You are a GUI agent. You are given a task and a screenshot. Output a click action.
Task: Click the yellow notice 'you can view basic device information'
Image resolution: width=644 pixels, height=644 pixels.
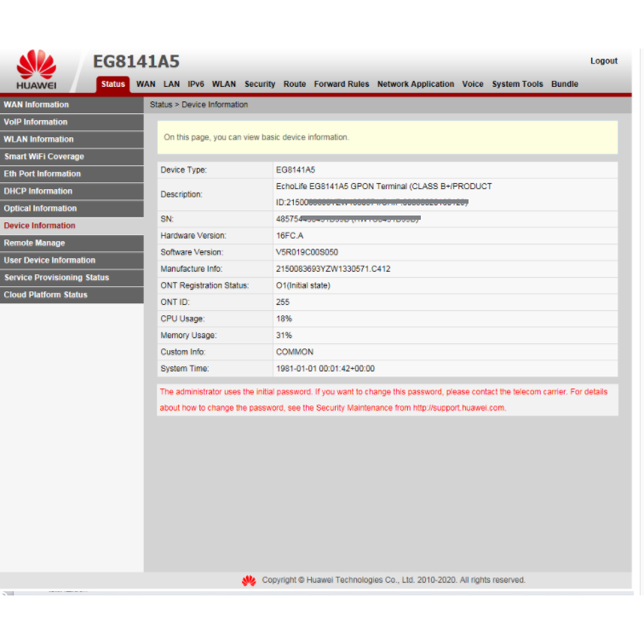pos(281,137)
